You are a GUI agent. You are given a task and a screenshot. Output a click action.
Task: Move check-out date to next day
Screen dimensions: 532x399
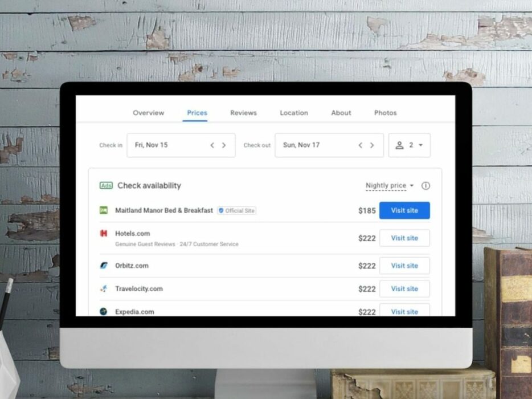[372, 145]
